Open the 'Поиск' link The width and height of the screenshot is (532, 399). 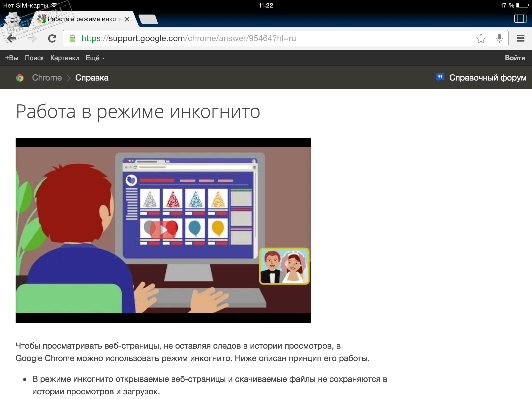click(34, 58)
